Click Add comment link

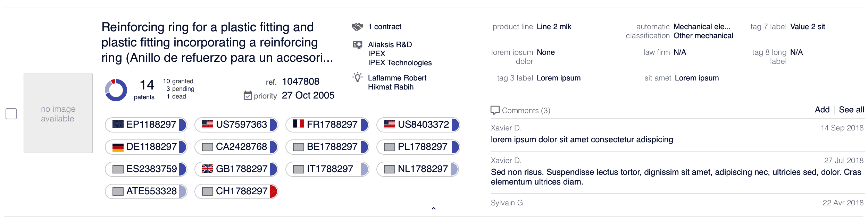click(822, 110)
